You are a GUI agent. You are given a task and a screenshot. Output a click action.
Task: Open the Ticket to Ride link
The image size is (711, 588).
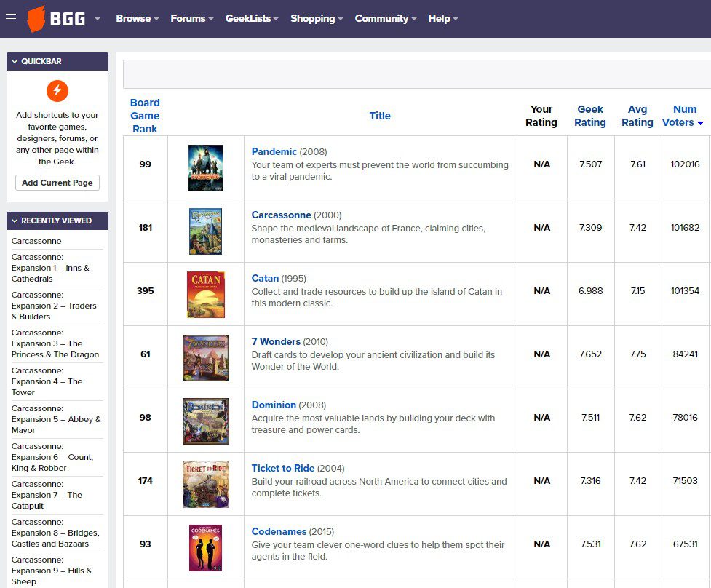point(283,468)
